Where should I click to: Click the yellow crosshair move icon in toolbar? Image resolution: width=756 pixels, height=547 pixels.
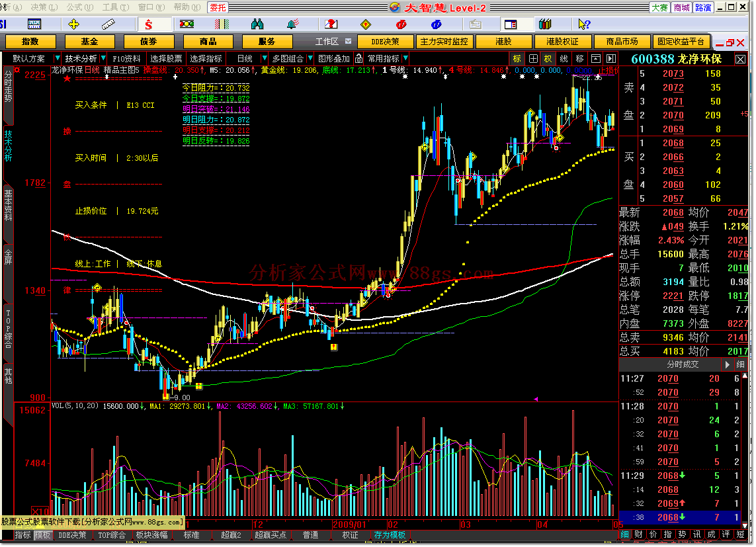[x=74, y=24]
